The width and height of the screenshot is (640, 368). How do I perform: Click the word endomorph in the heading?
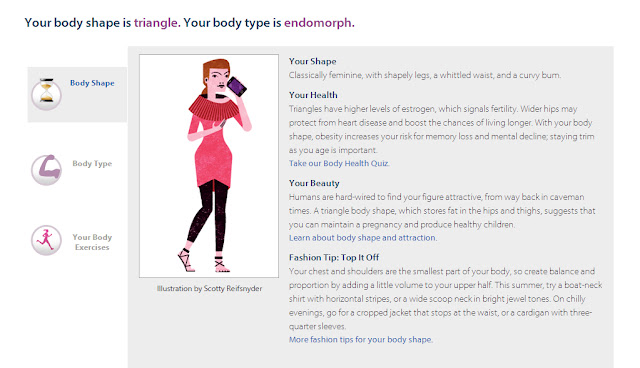318,22
